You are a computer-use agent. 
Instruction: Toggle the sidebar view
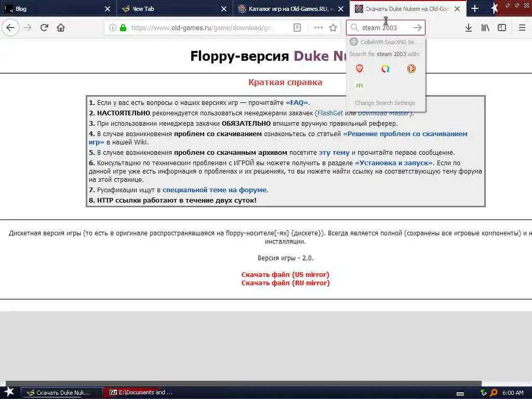(502, 28)
